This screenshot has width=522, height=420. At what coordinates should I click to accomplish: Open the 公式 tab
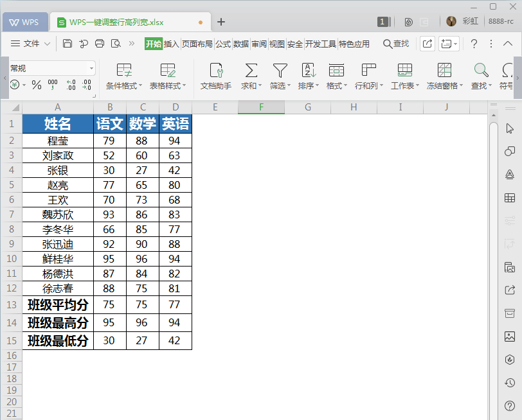[x=223, y=44]
